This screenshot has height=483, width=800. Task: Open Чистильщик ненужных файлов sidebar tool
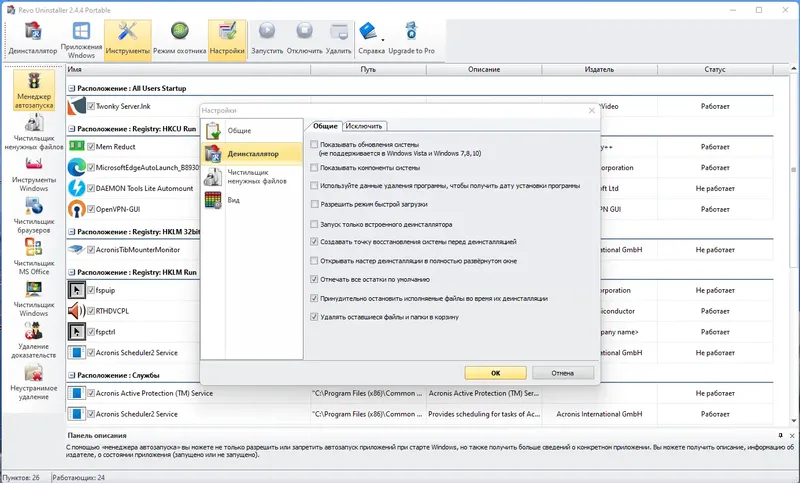coord(34,133)
